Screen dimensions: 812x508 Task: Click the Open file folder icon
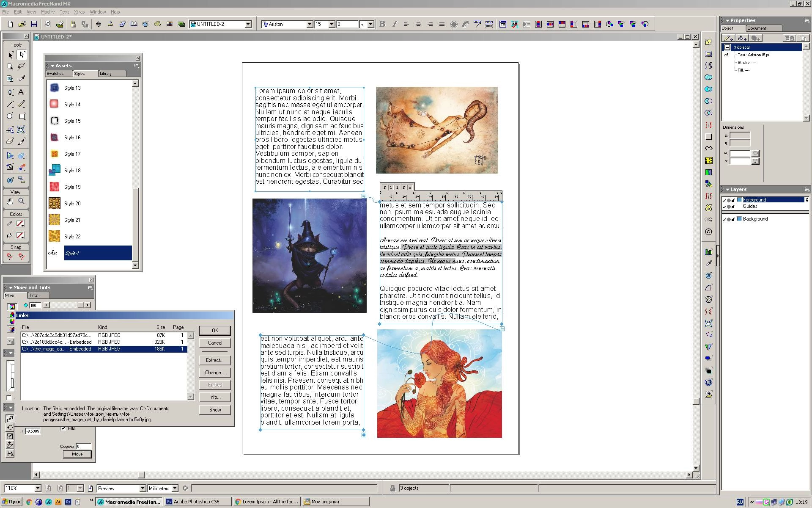coord(22,24)
